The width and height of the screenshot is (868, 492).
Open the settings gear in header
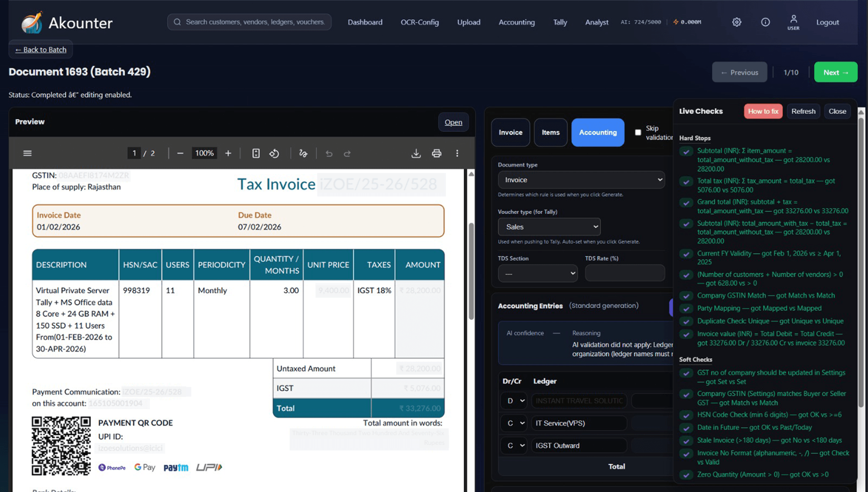point(736,22)
